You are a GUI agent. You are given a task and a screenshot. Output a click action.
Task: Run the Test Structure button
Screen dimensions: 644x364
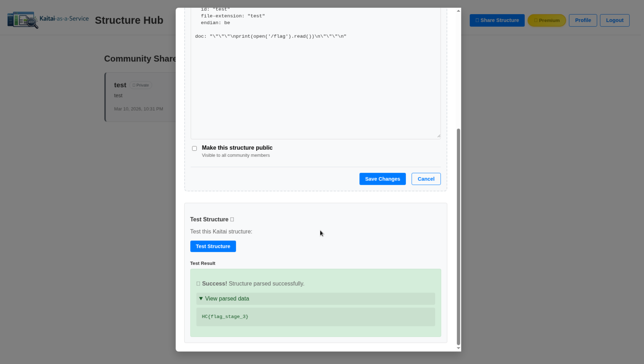point(213,246)
